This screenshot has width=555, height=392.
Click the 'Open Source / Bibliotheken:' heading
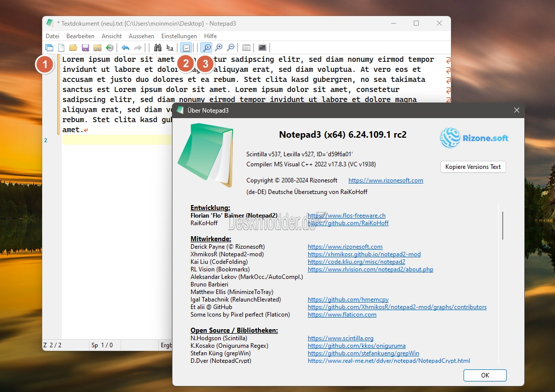(234, 330)
